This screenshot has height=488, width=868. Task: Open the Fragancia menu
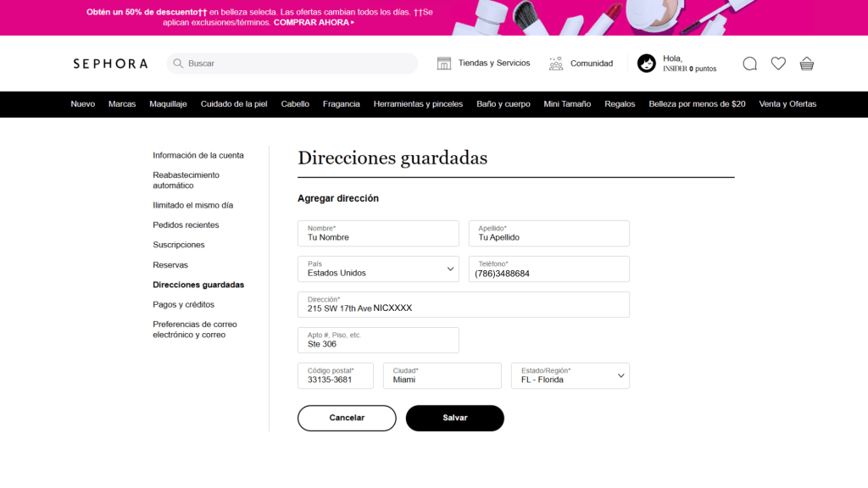click(341, 104)
